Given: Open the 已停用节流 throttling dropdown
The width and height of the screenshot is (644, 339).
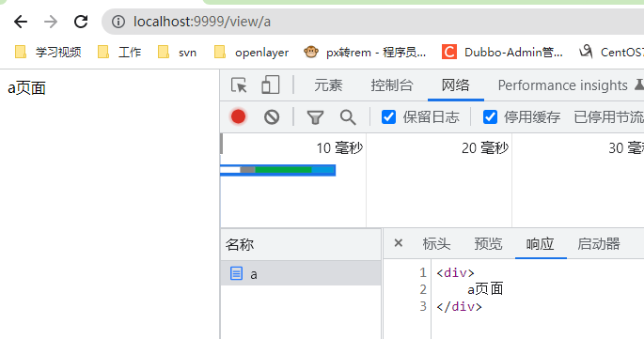Looking at the screenshot, I should pyautogui.click(x=608, y=117).
